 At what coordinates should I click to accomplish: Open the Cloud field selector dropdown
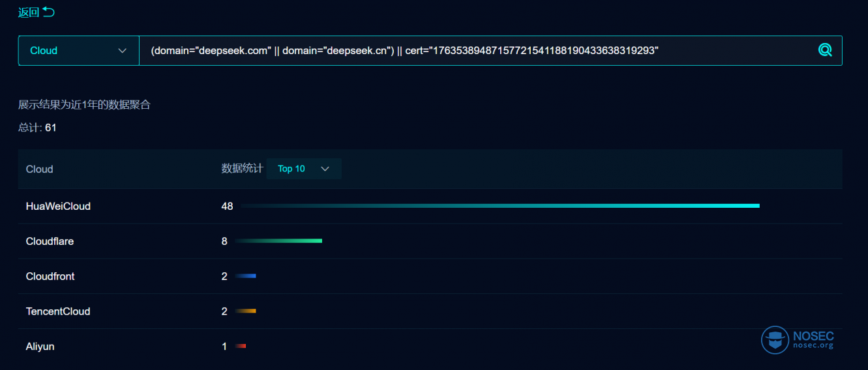pos(79,51)
